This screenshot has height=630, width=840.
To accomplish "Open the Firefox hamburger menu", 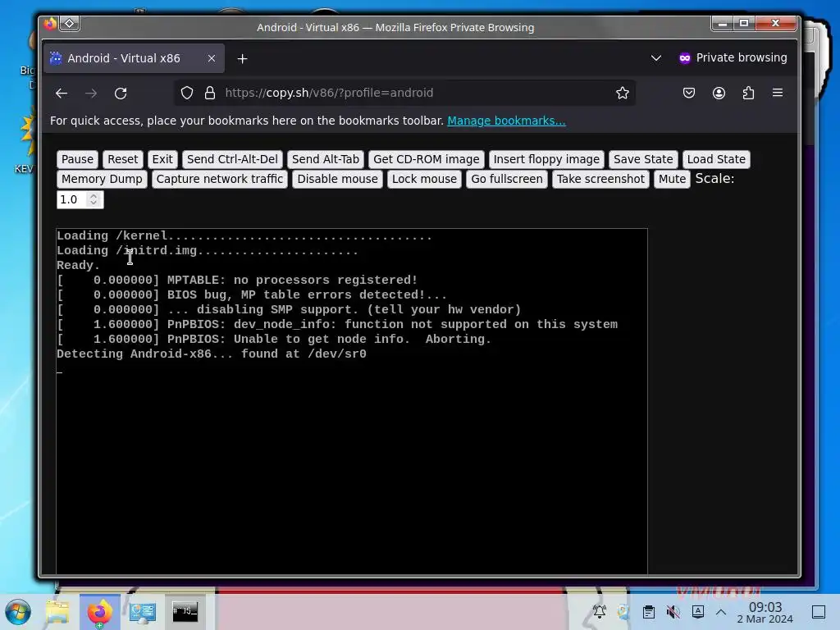I will [778, 93].
